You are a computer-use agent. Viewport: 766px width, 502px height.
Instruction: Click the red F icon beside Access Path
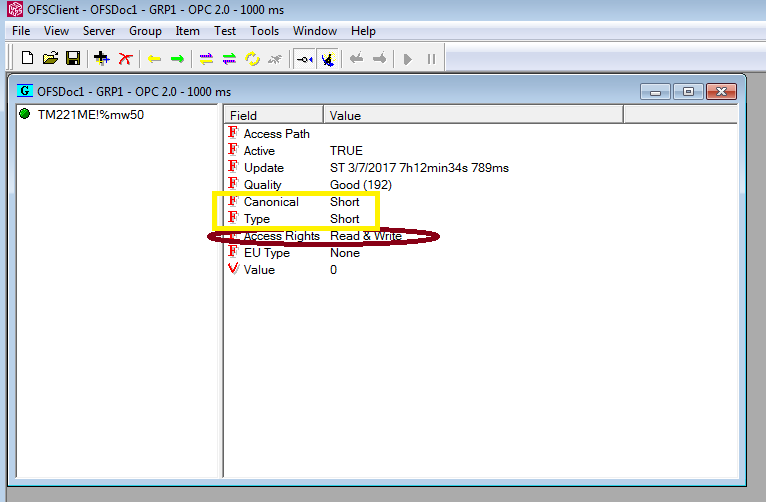233,132
